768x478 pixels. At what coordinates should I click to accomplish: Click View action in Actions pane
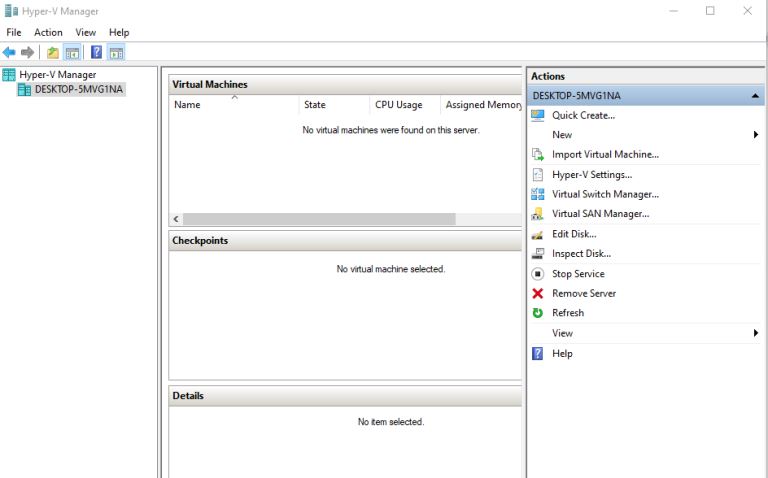pyautogui.click(x=562, y=333)
